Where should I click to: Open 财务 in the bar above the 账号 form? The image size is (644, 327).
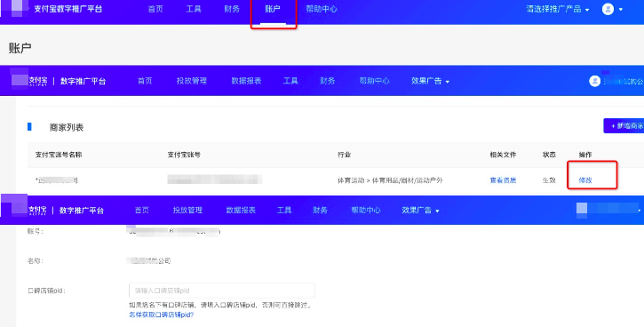click(320, 211)
